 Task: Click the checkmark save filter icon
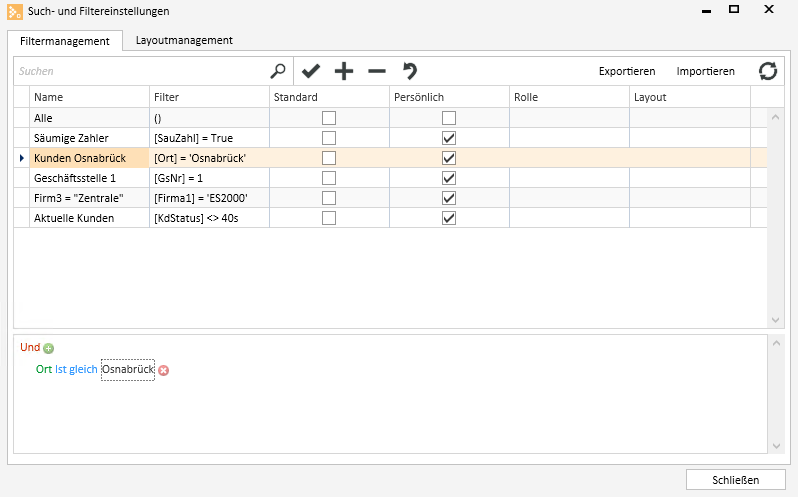311,71
